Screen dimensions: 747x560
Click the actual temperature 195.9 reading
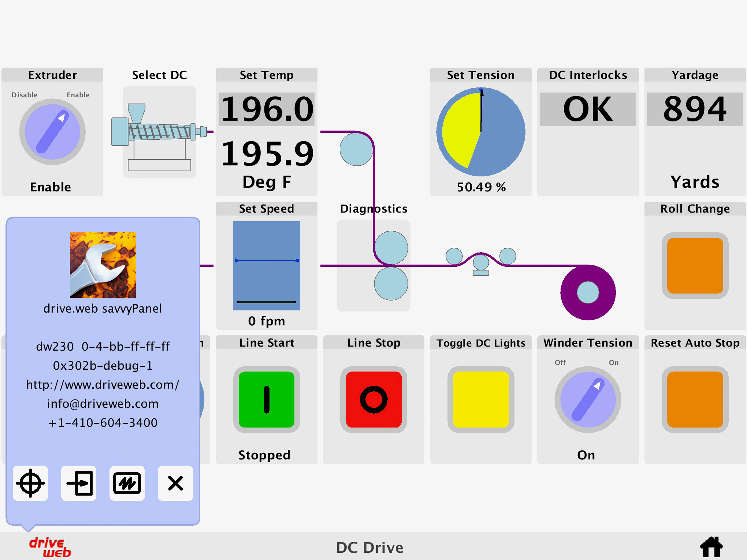[x=267, y=154]
